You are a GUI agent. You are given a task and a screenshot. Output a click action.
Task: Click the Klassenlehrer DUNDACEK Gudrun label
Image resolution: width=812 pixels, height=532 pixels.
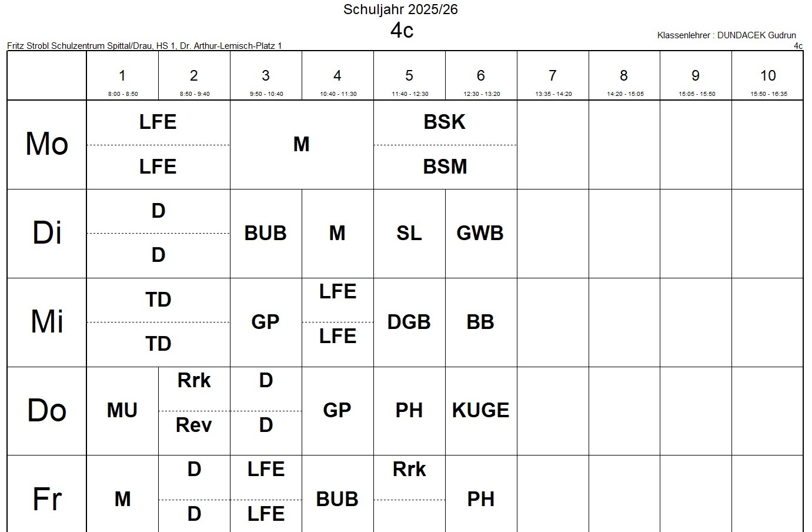click(726, 35)
